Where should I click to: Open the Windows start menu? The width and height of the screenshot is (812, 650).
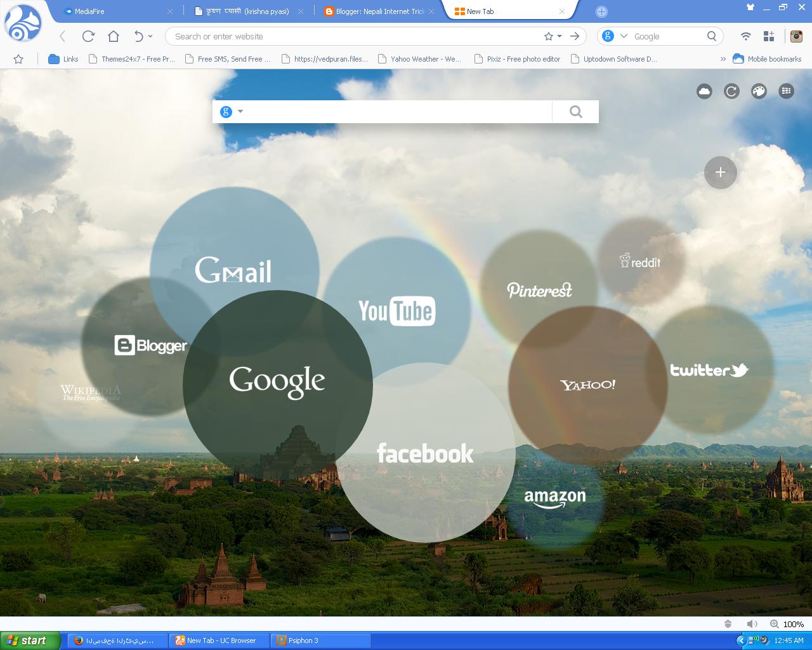coord(30,640)
